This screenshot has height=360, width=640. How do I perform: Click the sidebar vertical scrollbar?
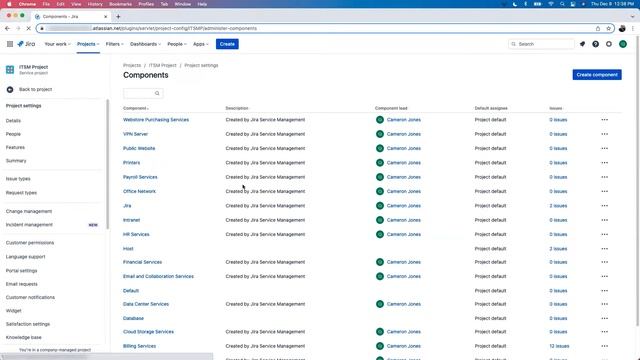tap(108, 164)
